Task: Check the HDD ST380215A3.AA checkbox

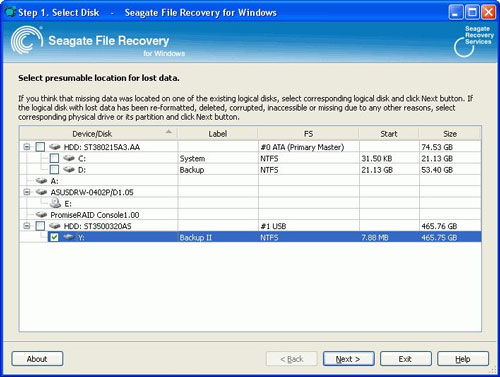Action: (x=40, y=147)
